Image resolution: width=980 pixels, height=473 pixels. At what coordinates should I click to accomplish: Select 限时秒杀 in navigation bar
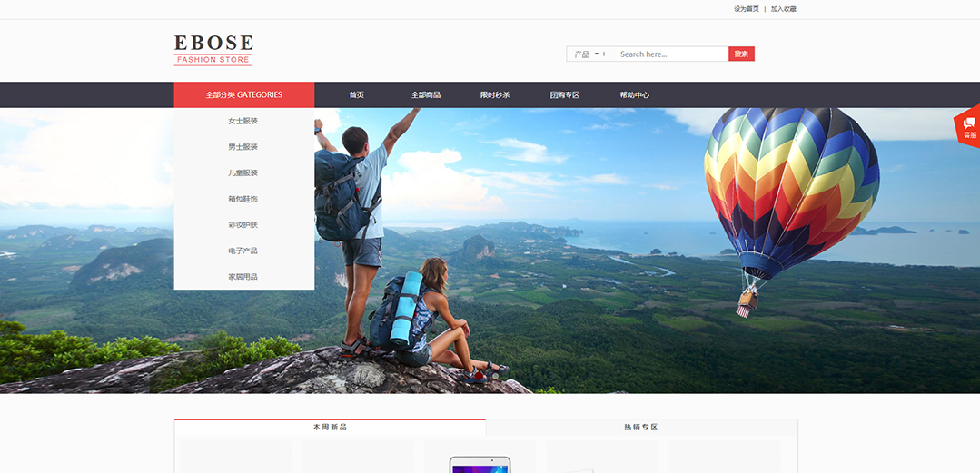(x=495, y=95)
